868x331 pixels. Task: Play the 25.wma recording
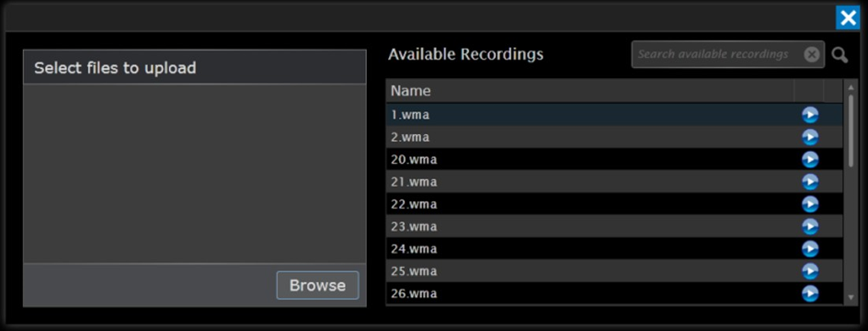[810, 272]
